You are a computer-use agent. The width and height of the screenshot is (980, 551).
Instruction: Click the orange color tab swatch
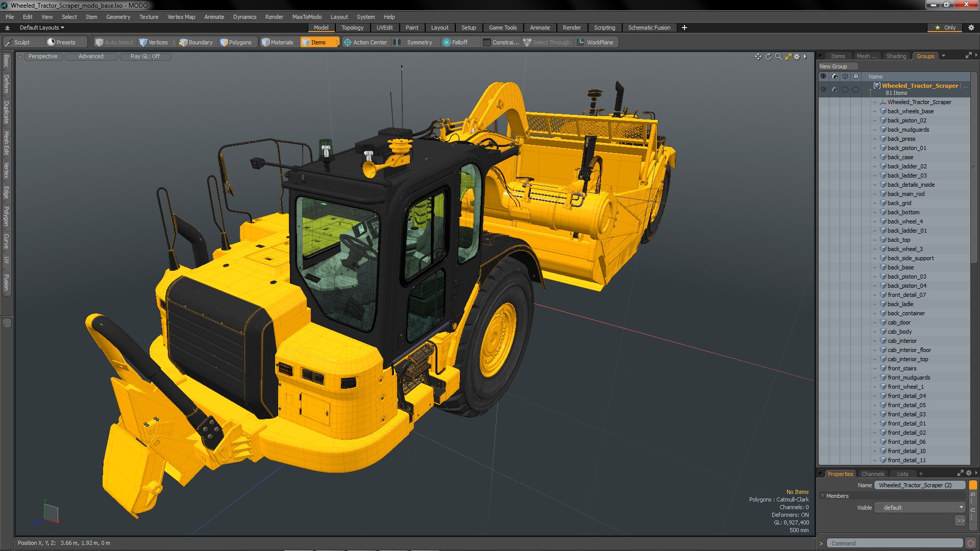[973, 485]
